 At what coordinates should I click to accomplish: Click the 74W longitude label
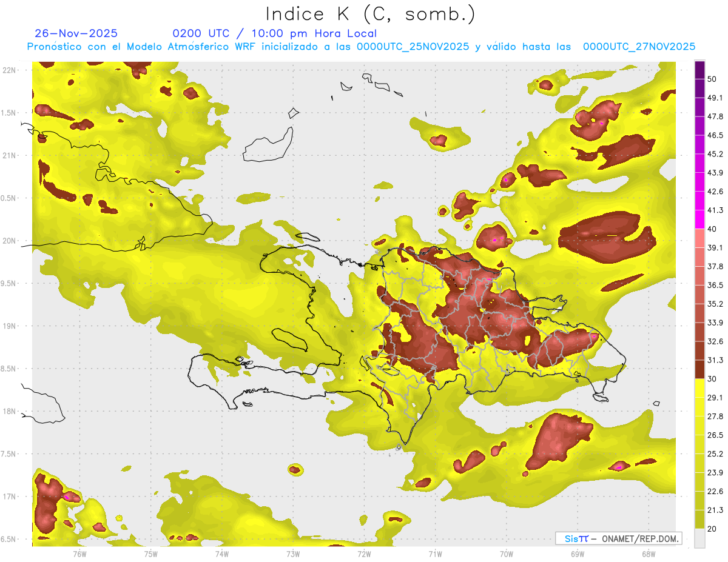tap(221, 554)
